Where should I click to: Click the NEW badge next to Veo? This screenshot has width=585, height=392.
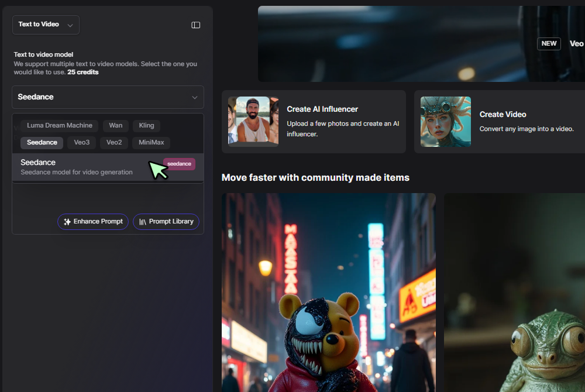coord(549,43)
